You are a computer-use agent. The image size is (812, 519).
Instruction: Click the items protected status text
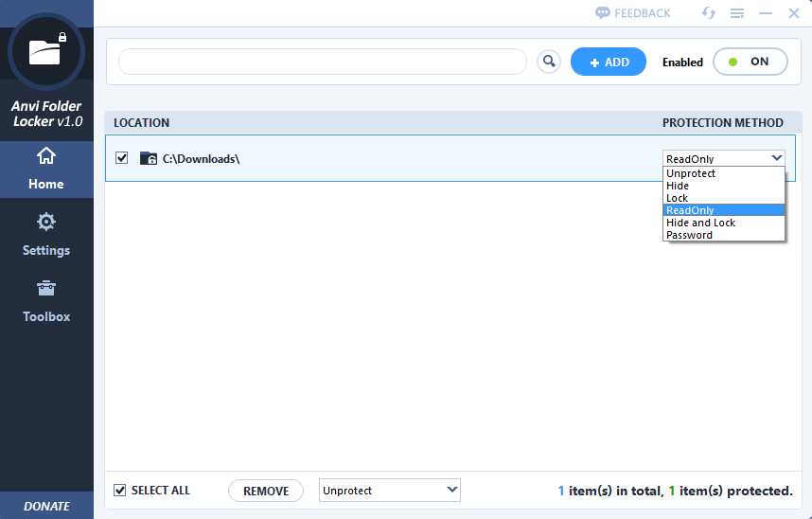click(x=676, y=491)
